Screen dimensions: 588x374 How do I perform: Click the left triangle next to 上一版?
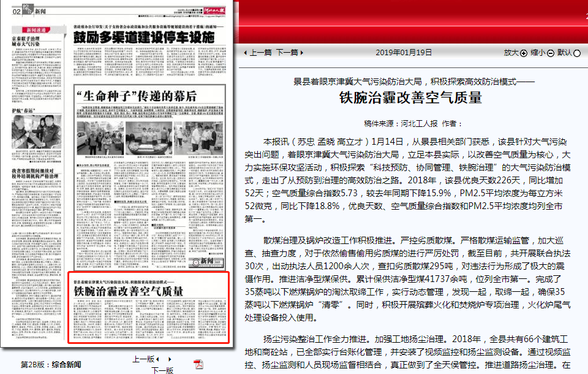[157, 359]
